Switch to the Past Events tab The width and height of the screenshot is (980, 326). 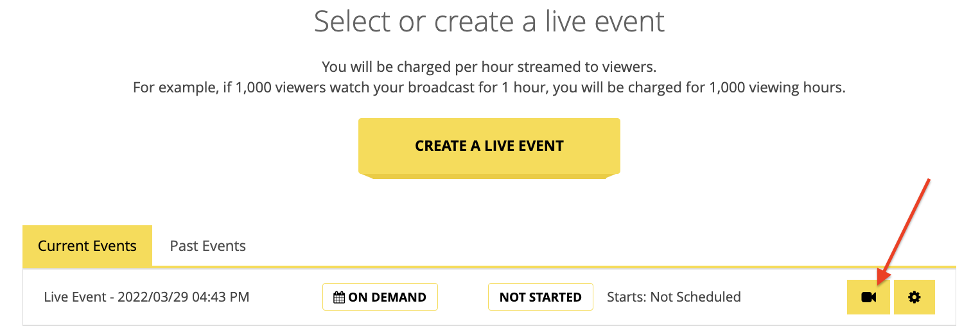point(208,246)
